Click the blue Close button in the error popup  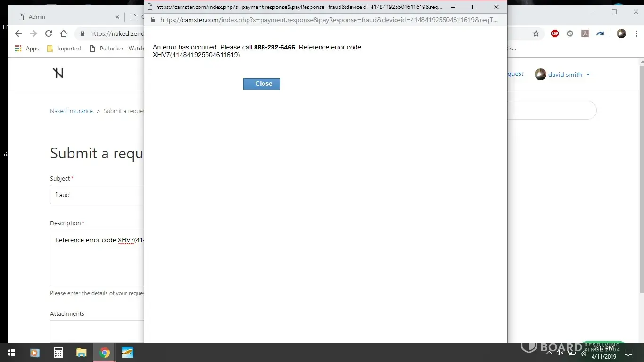pyautogui.click(x=262, y=84)
